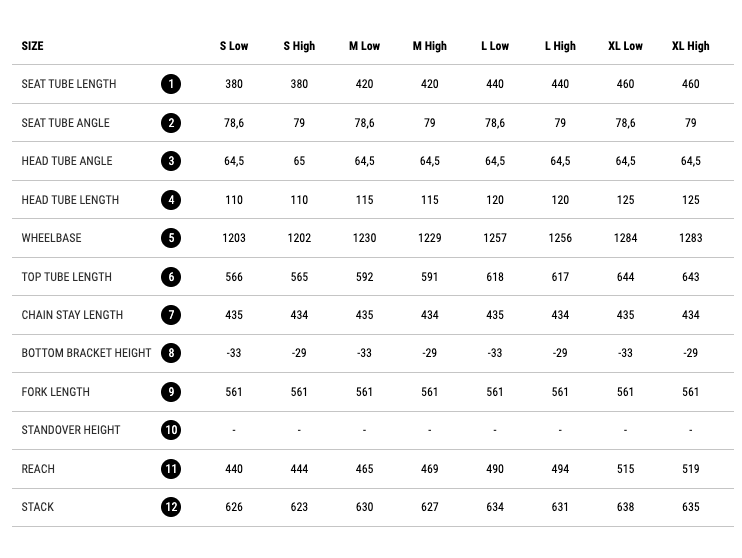Click the number 10 standover height badge
Image resolution: width=742 pixels, height=558 pixels.
coord(171,430)
